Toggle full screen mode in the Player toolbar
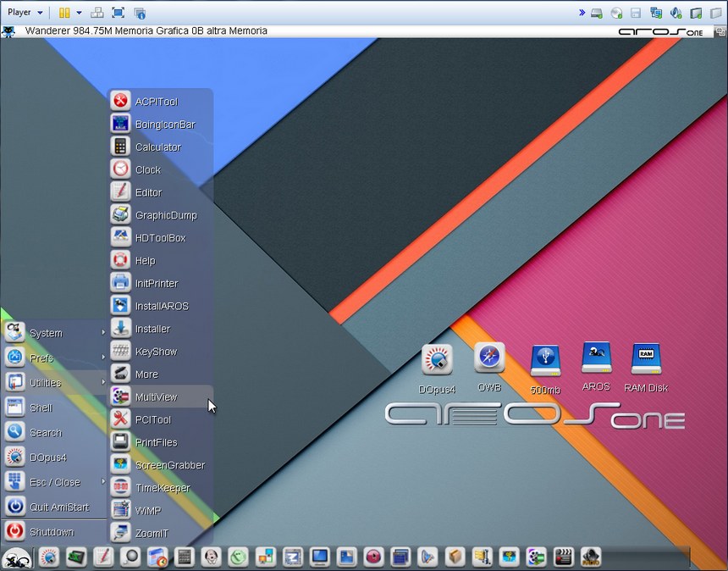728x571 pixels. [118, 13]
